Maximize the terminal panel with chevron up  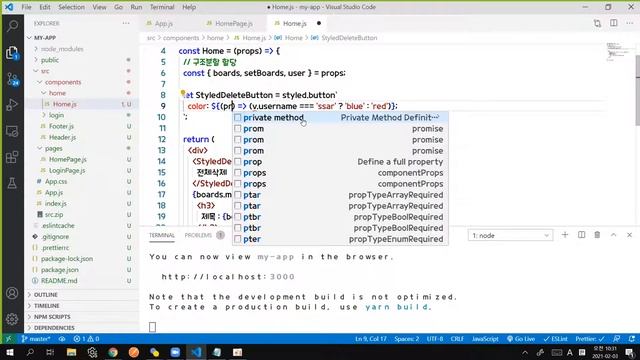[x=613, y=235]
